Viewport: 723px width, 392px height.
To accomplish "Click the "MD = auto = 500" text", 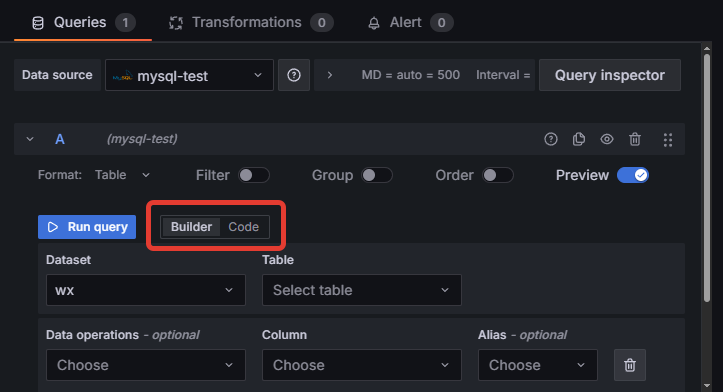I will [410, 75].
